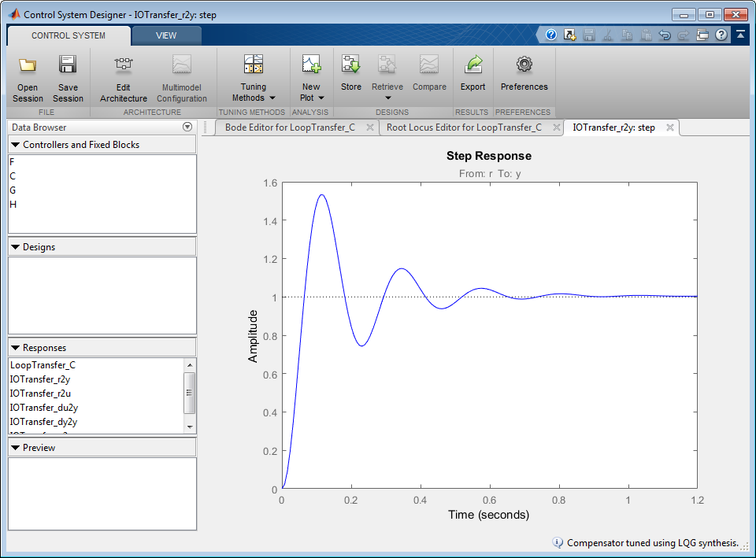Screen dimensions: 756x558
Task: Select Root Locus Editor for LoopTransfer_C tab
Action: click(x=465, y=127)
